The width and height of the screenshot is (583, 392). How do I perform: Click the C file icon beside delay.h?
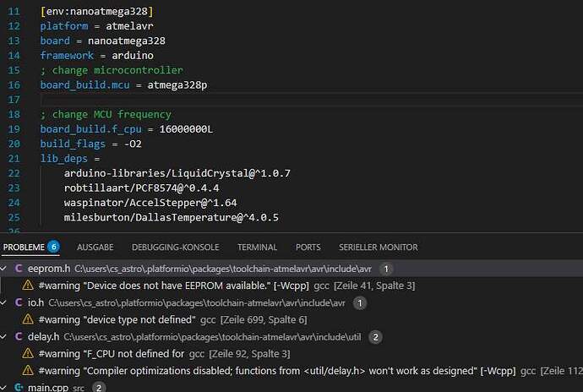tap(19, 337)
